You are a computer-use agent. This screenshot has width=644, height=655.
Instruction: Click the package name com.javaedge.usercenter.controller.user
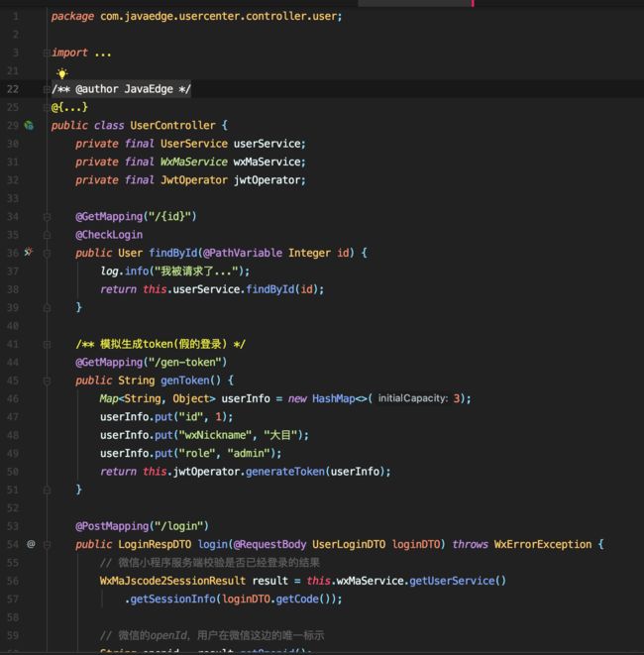pos(218,16)
